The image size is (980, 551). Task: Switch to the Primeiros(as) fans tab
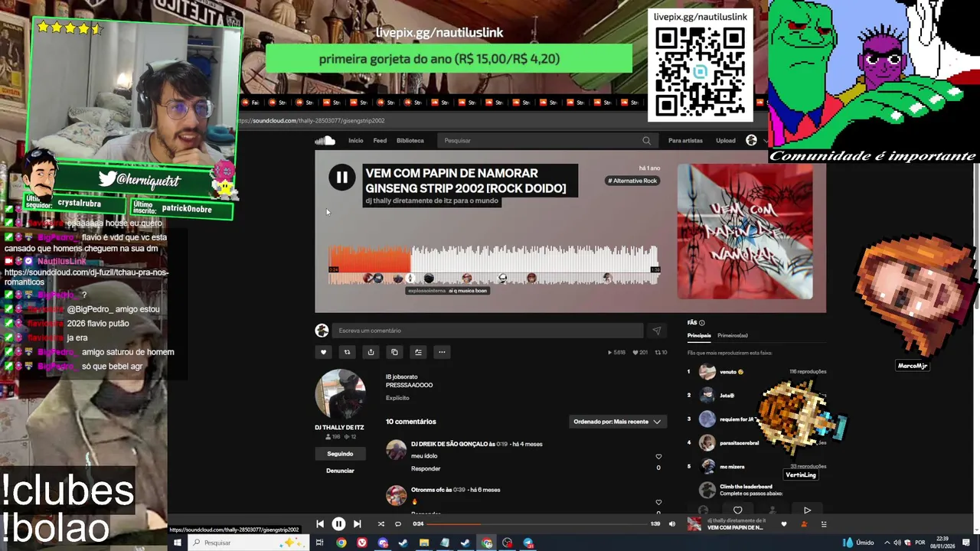(x=733, y=335)
